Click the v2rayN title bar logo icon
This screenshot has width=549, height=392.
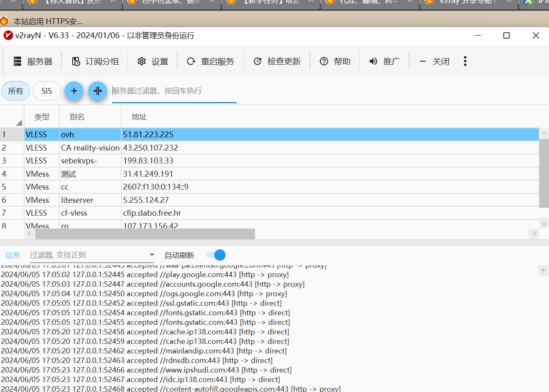click(8, 35)
